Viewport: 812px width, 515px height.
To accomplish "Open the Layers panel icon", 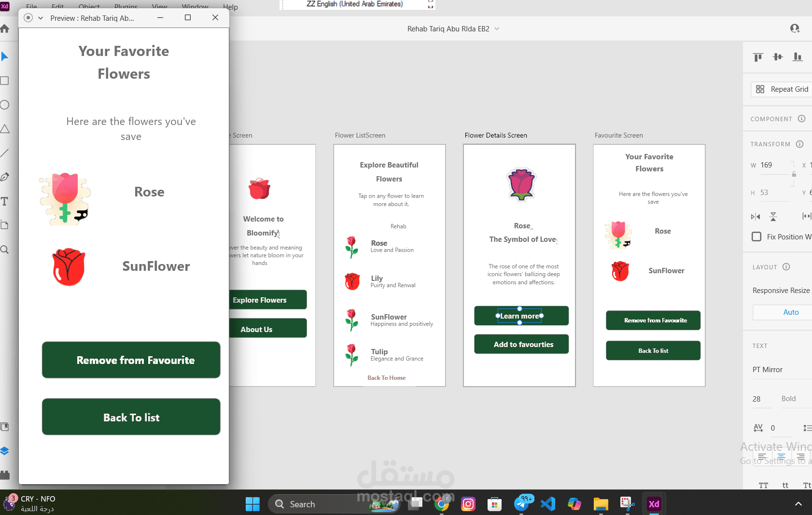I will point(5,451).
